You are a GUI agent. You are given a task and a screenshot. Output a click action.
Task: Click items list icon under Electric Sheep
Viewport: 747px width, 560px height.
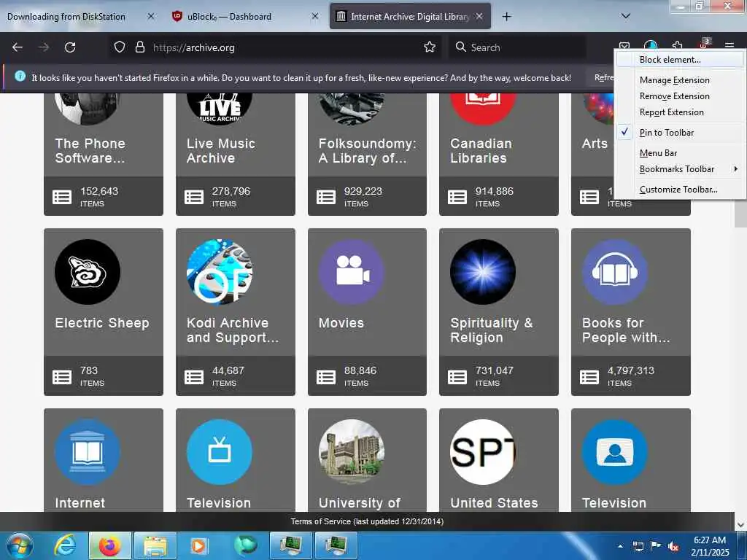pos(62,377)
